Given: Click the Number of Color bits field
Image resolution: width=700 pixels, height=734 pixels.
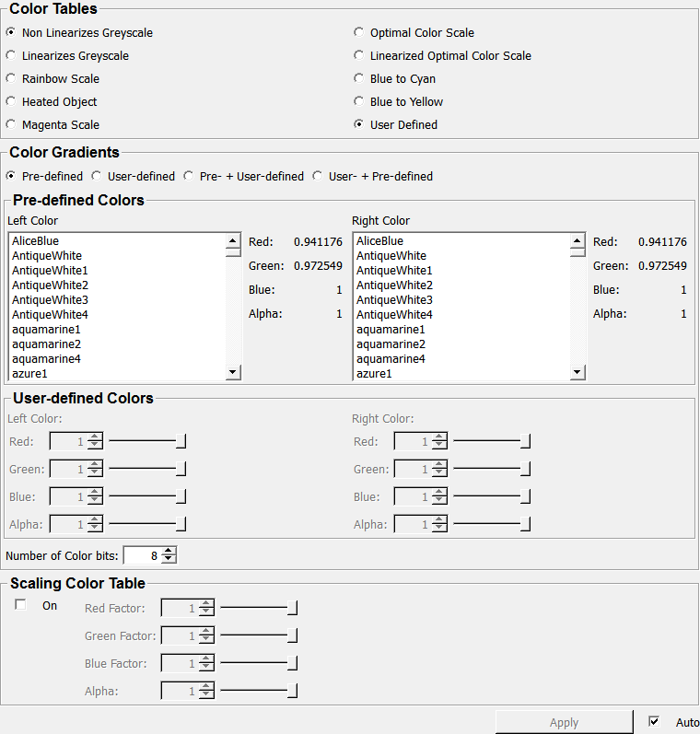Looking at the screenshot, I should [x=142, y=555].
